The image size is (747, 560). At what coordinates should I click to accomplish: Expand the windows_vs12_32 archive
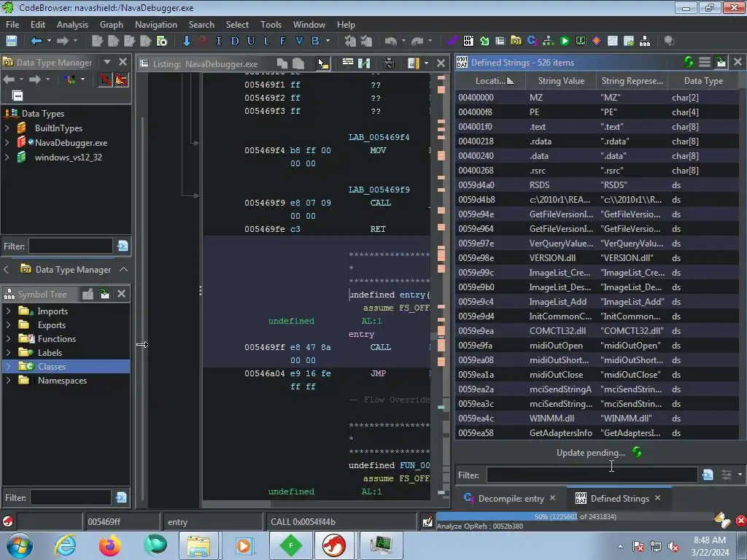[x=7, y=157]
